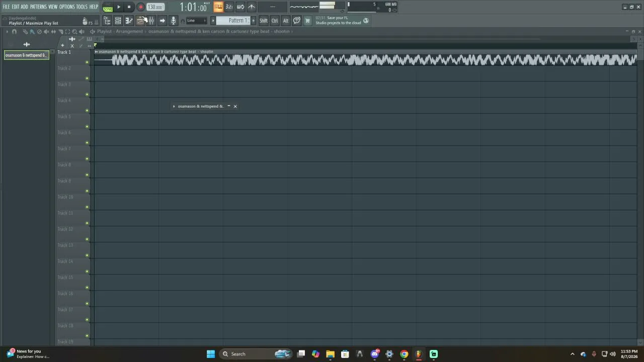Image resolution: width=644 pixels, height=362 pixels.
Task: Click the audio clip waveform on Track 1
Action: [x=366, y=60]
